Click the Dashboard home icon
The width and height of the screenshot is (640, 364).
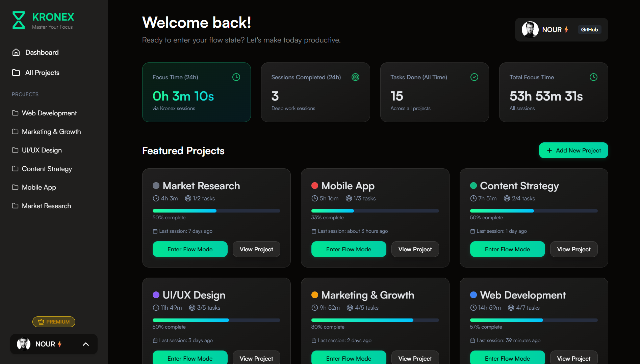[16, 52]
